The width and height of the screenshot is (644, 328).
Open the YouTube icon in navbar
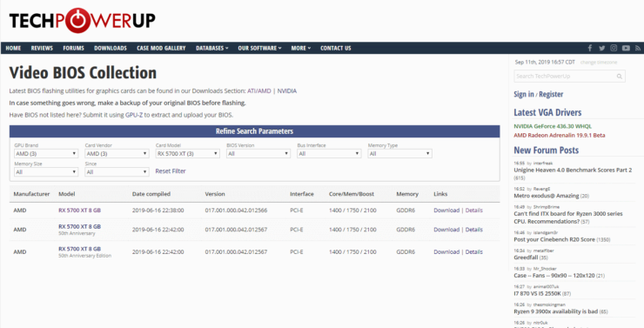626,48
